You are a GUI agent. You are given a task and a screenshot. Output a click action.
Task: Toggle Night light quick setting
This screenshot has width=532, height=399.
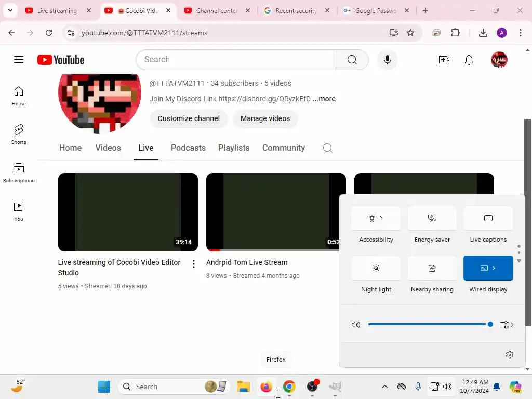[376, 269]
